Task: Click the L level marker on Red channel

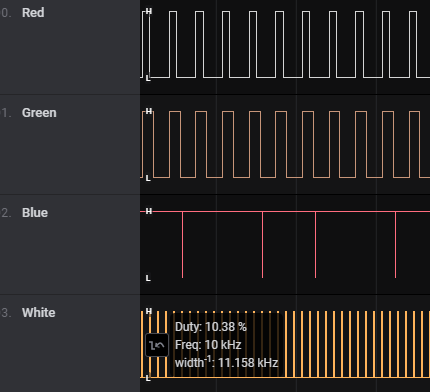Action: point(148,78)
